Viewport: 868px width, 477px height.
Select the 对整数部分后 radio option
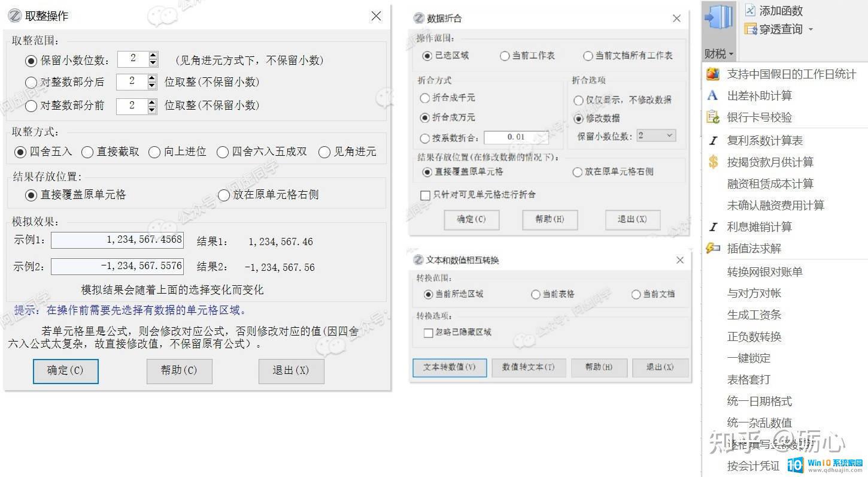coord(31,82)
